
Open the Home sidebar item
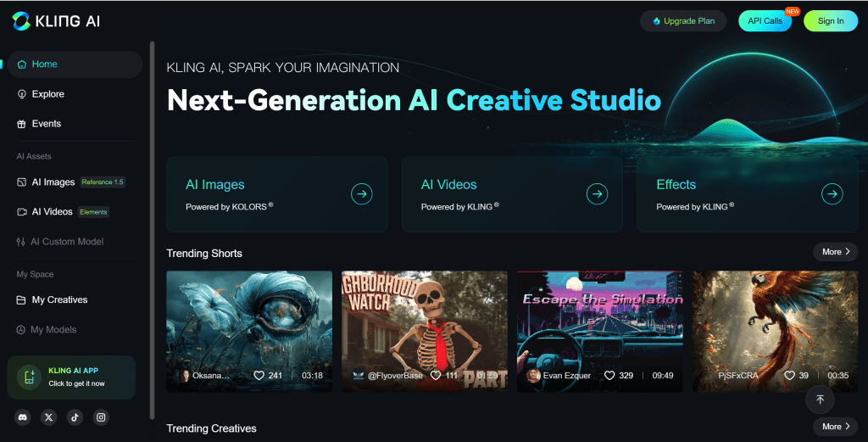(75, 64)
